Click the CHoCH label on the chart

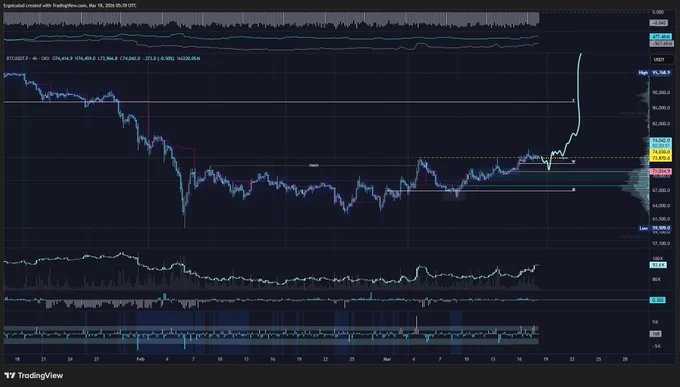pos(314,165)
